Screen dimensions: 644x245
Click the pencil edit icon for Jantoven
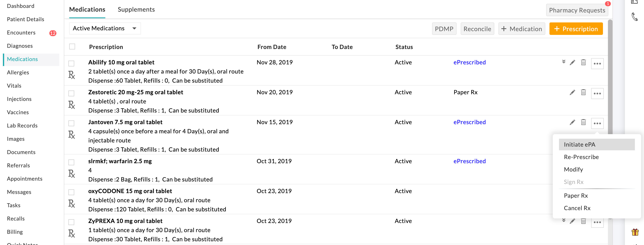(572, 122)
